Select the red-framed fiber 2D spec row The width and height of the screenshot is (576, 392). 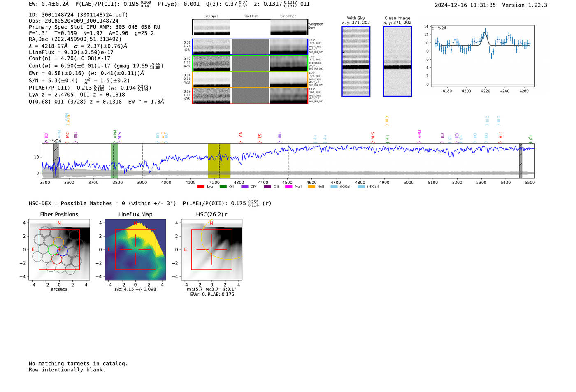tap(250, 96)
